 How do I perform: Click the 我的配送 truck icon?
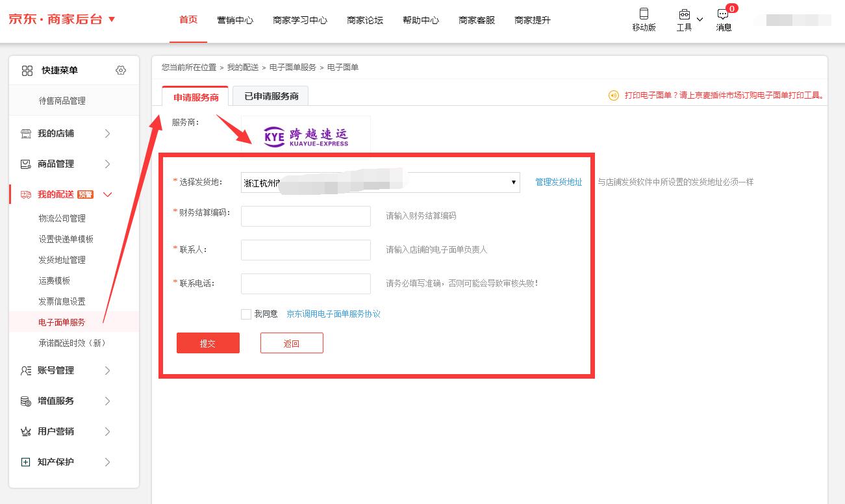point(26,194)
